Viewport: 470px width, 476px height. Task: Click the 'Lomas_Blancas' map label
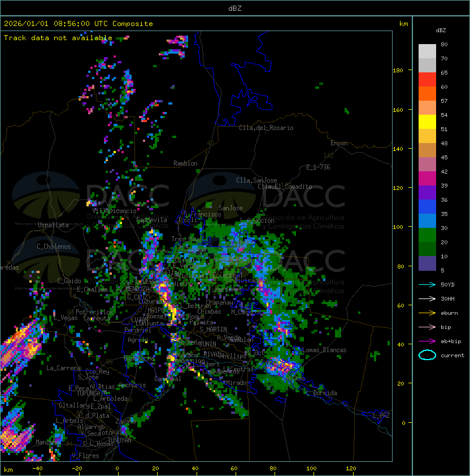coord(324,350)
